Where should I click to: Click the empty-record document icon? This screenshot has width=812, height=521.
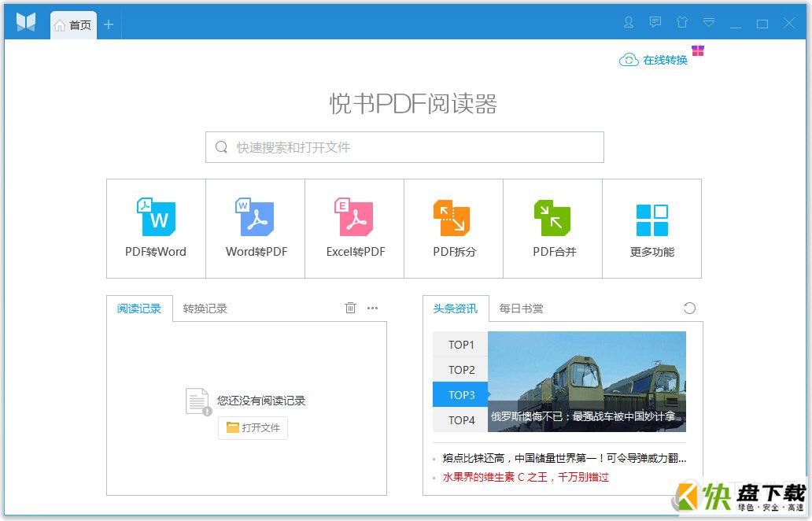click(198, 402)
